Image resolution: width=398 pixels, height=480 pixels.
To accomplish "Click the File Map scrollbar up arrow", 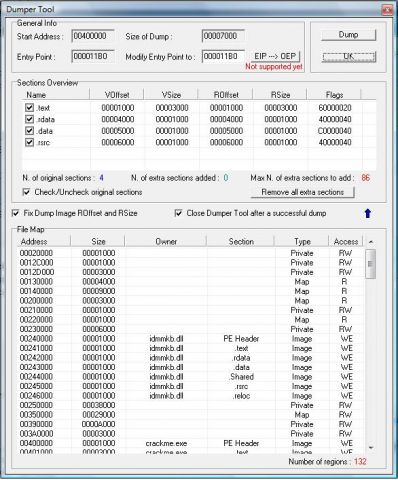I will tap(371, 242).
